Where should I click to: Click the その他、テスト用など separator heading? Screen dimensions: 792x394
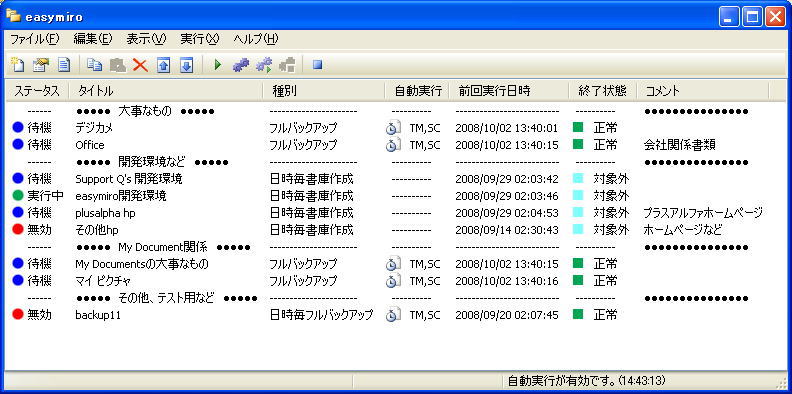click(167, 298)
